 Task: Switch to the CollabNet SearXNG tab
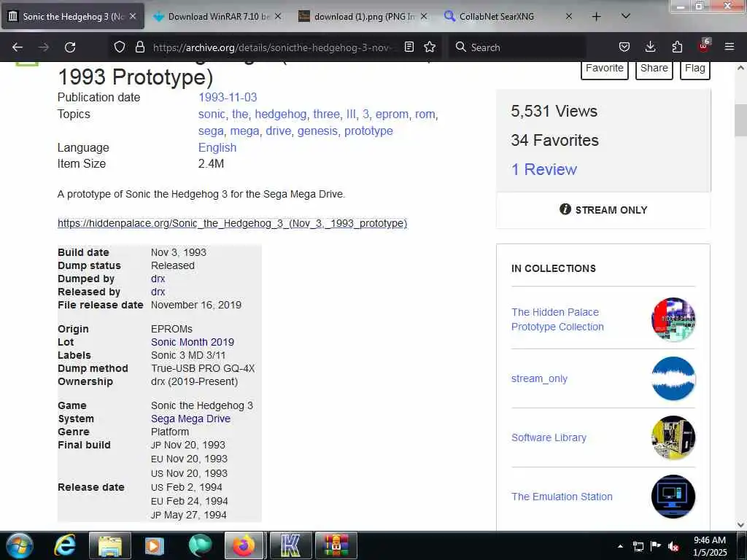click(x=507, y=16)
